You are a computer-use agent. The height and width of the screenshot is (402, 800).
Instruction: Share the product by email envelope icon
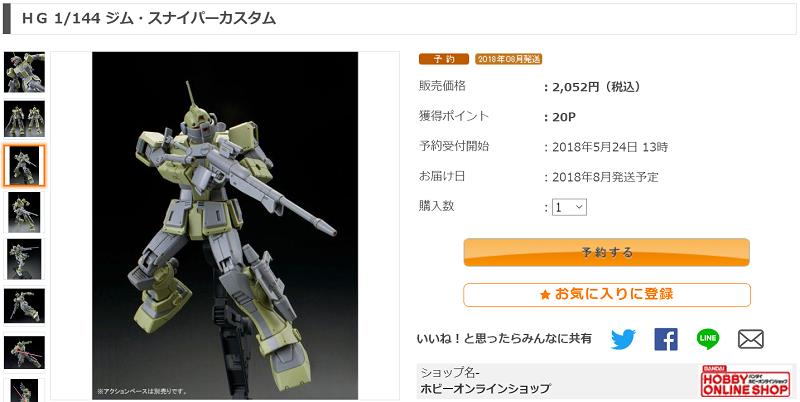(751, 339)
